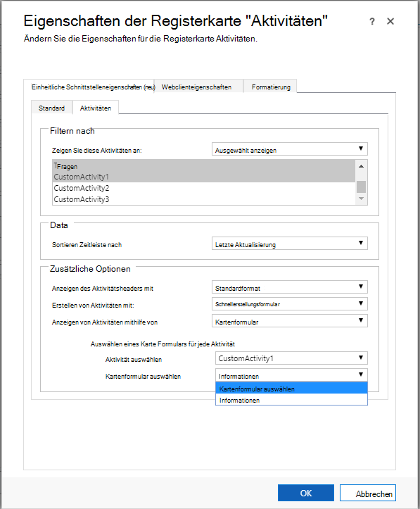Pick the highlighted Kartenformular auswählen option
Screen dimensions: 420x509
[291, 388]
